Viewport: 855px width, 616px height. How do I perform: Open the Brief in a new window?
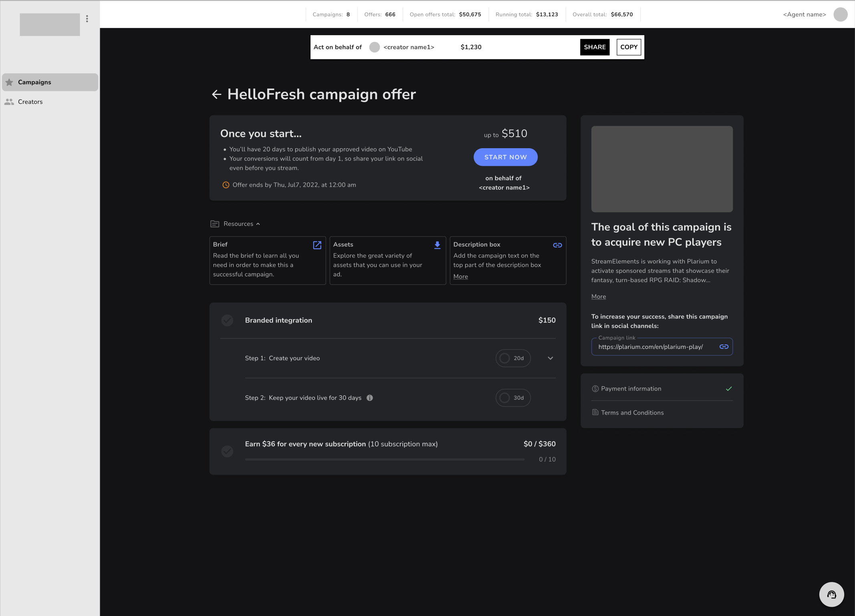(317, 245)
